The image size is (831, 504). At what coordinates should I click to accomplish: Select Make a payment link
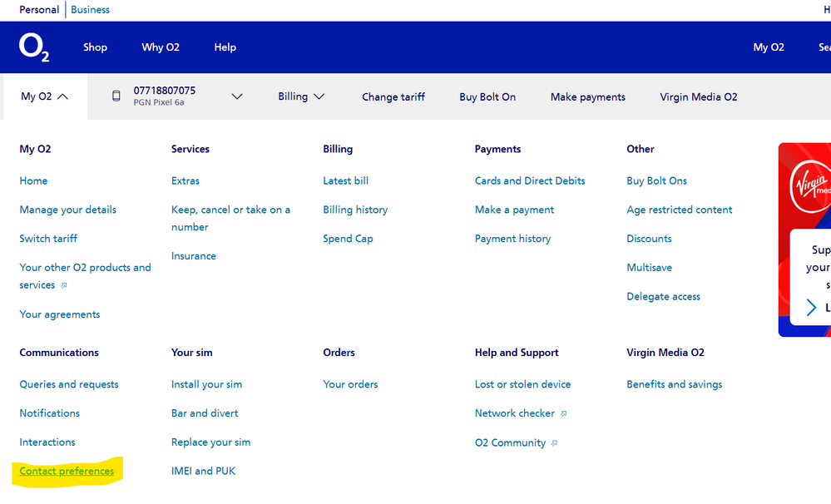tap(514, 210)
